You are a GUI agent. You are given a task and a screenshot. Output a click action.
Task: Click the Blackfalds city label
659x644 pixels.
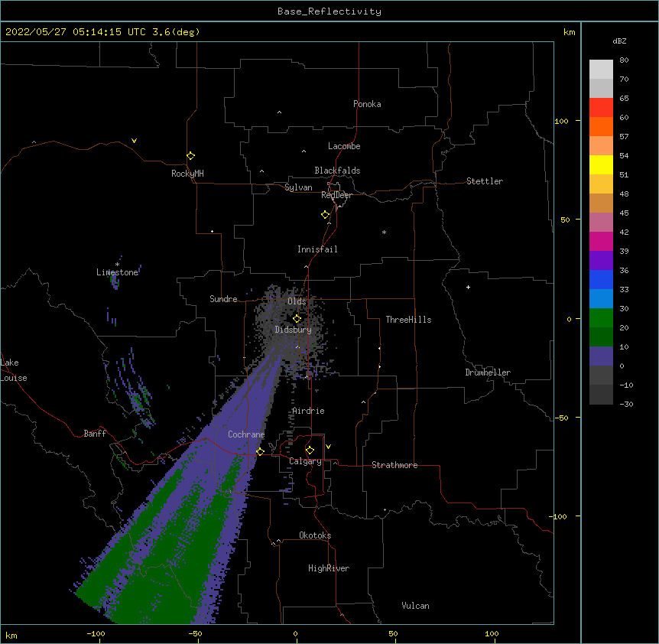coord(337,171)
